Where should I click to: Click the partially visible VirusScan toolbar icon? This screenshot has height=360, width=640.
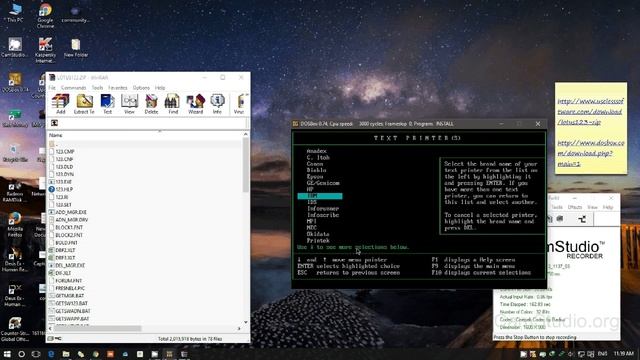240,104
